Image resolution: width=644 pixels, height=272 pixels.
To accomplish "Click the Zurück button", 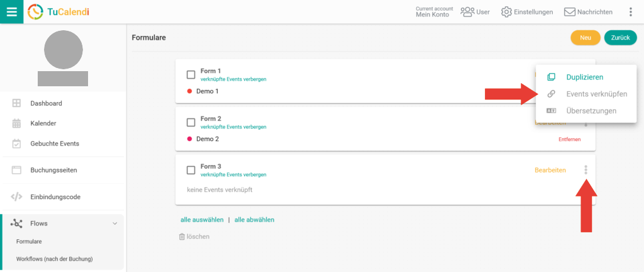I will (x=620, y=38).
